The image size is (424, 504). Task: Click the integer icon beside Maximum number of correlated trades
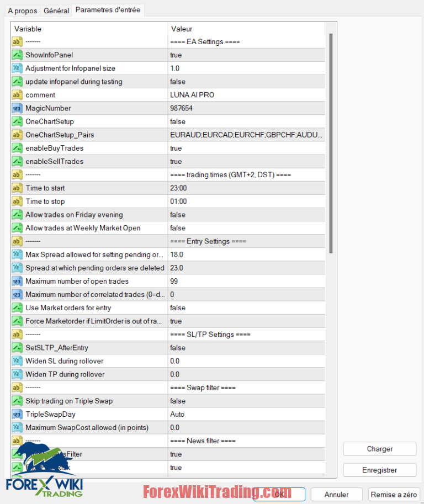click(x=17, y=294)
